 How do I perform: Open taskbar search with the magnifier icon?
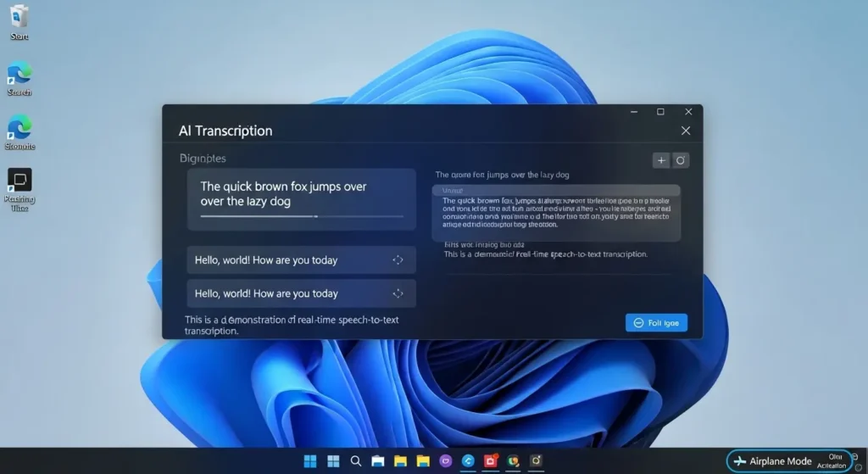[x=356, y=461]
